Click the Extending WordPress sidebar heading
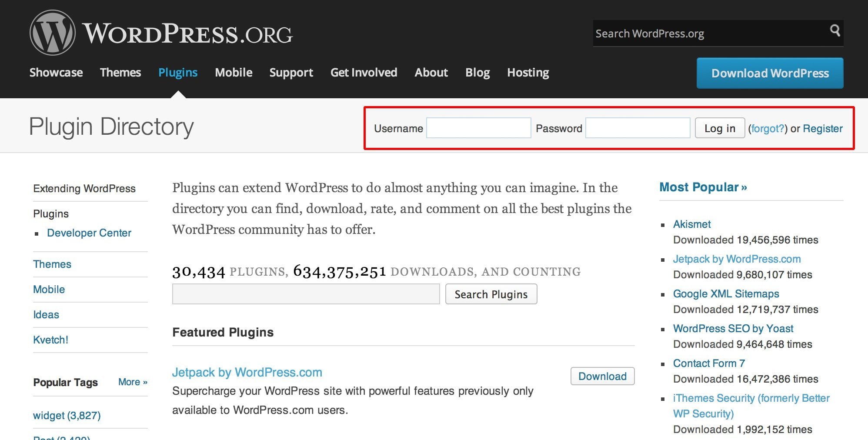 [84, 189]
